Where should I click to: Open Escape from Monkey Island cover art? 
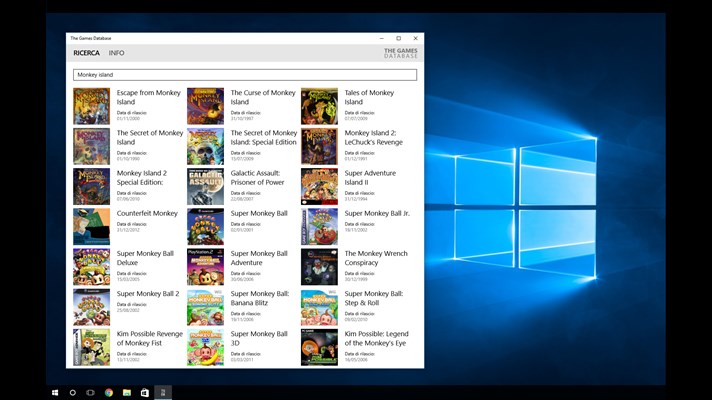[x=91, y=106]
